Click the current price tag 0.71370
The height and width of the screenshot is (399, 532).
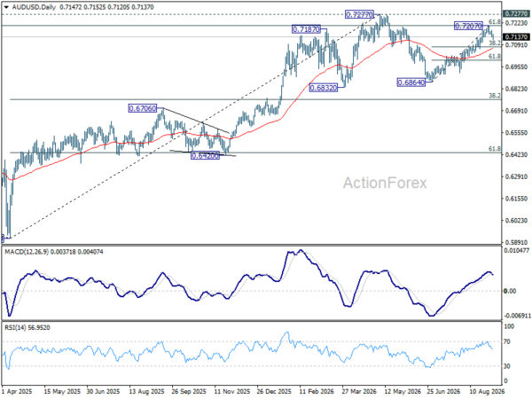(516, 37)
